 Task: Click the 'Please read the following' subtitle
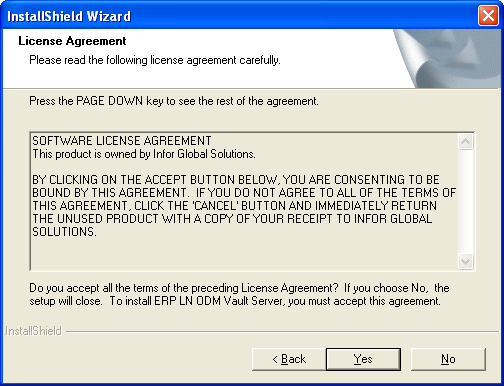pos(155,60)
